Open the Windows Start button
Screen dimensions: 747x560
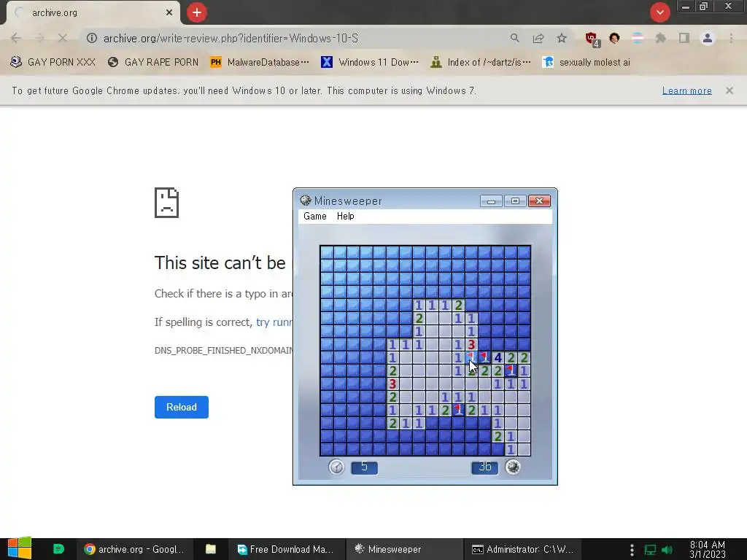(x=20, y=549)
